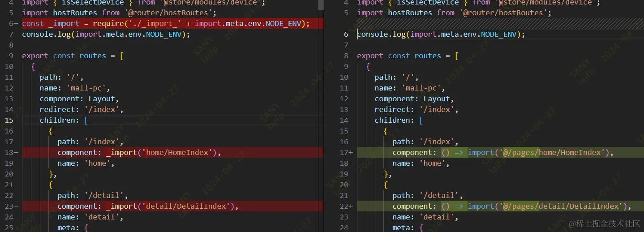Select line number 23− in original pane
The image size is (644, 232).
click(11, 206)
